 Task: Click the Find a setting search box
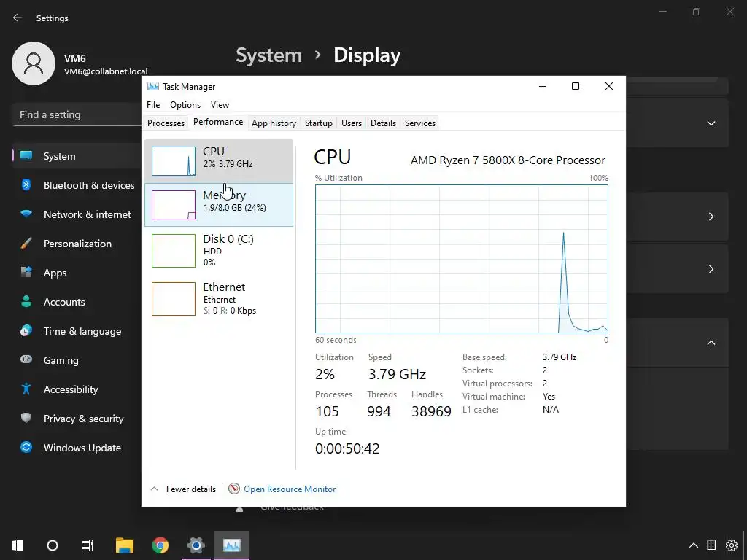(x=76, y=114)
